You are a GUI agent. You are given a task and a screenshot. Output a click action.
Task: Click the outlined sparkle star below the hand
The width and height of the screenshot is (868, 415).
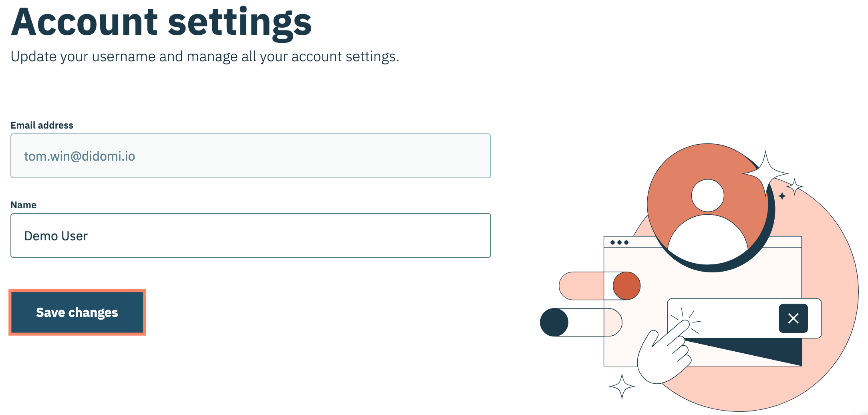point(622,386)
